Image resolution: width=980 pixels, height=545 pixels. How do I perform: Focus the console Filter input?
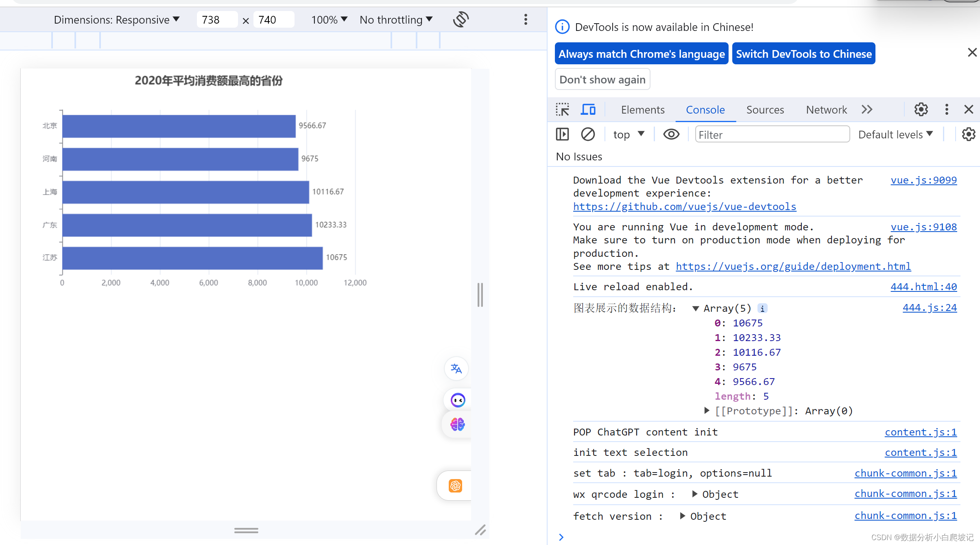[x=772, y=134]
